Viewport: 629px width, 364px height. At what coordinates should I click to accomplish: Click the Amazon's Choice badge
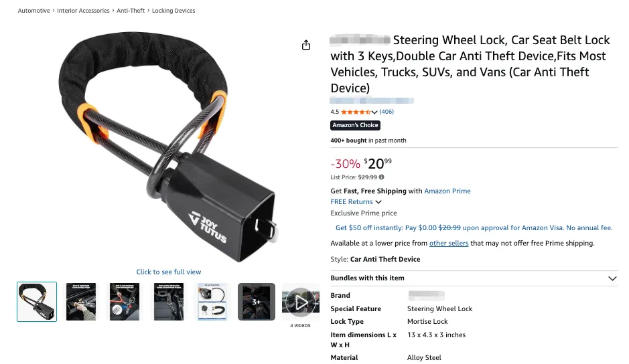coord(356,125)
